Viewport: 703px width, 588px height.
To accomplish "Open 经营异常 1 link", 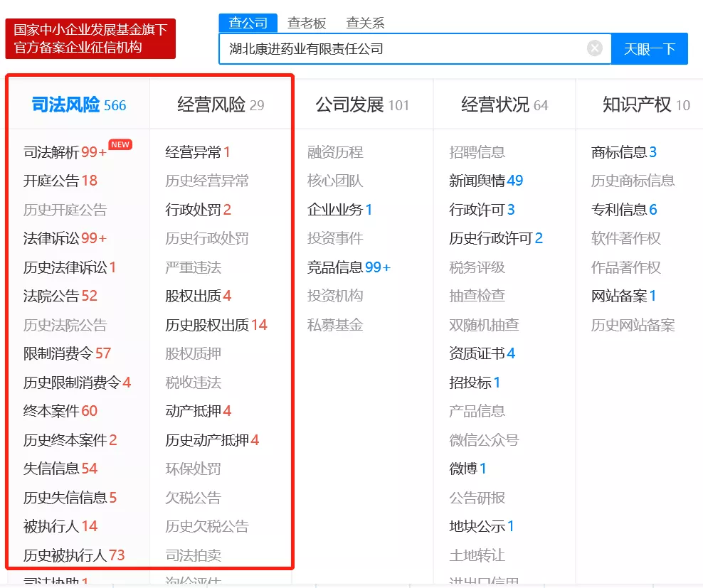I will pyautogui.click(x=198, y=152).
